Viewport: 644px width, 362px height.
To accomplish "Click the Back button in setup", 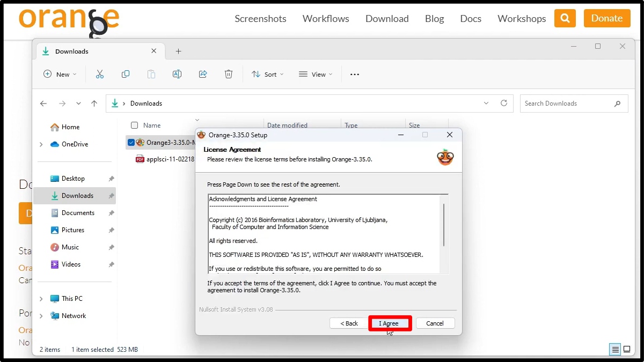I will (x=349, y=323).
